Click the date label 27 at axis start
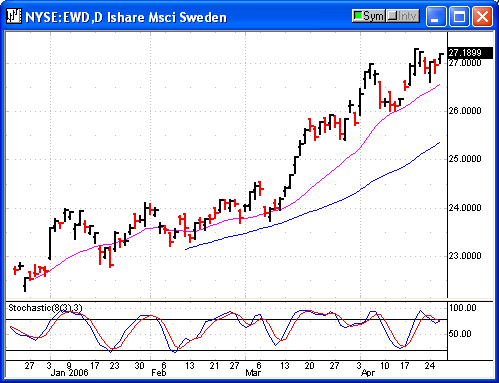 pyautogui.click(x=29, y=366)
